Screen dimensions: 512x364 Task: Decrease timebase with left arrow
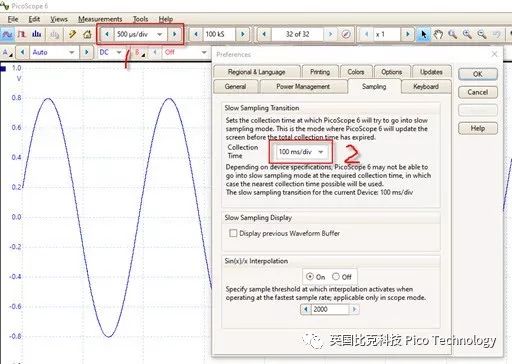tap(107, 34)
